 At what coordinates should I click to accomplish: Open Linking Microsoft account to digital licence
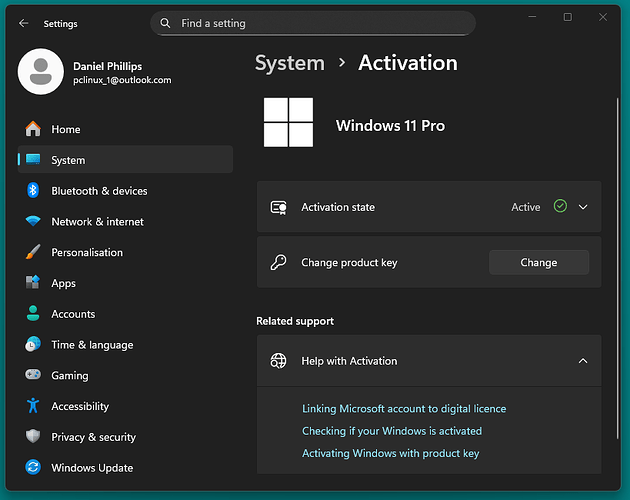pyautogui.click(x=404, y=409)
